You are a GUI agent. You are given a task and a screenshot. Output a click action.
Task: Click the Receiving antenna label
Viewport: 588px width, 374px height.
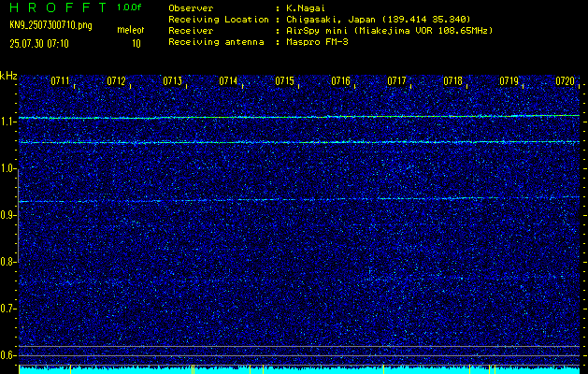coord(216,42)
